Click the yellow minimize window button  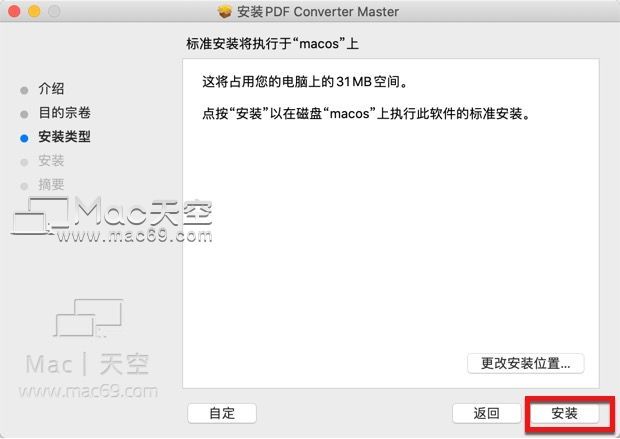pos(34,11)
